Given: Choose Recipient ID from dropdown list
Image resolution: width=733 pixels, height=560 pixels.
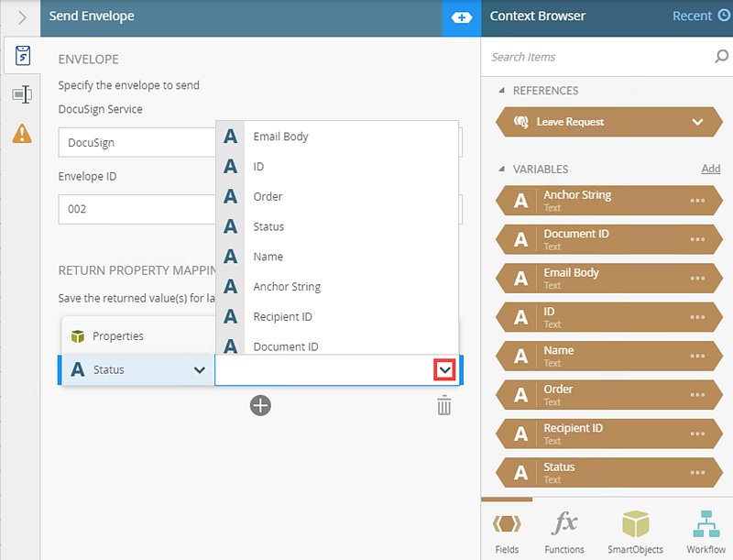Looking at the screenshot, I should pos(337,316).
